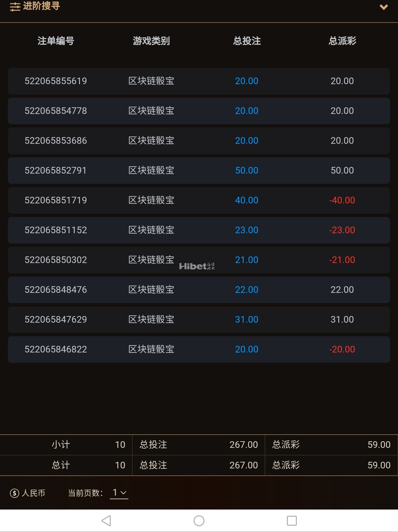This screenshot has width=398, height=532.
Task: Open bet amount 31.00 for order 522065847629
Action: [247, 320]
